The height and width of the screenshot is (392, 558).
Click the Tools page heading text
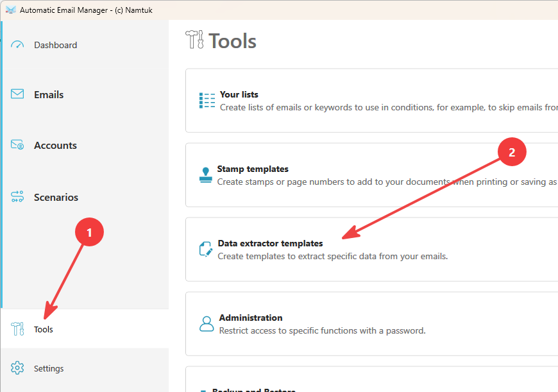pyautogui.click(x=232, y=40)
